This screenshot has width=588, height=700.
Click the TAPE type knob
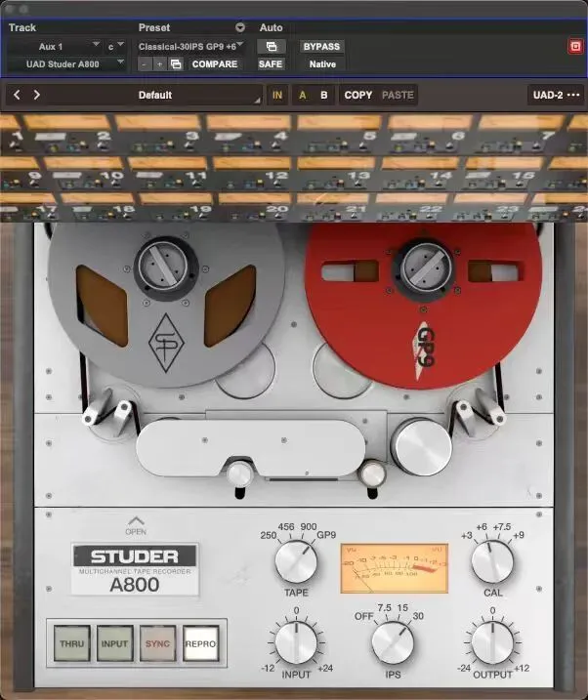coord(296,561)
